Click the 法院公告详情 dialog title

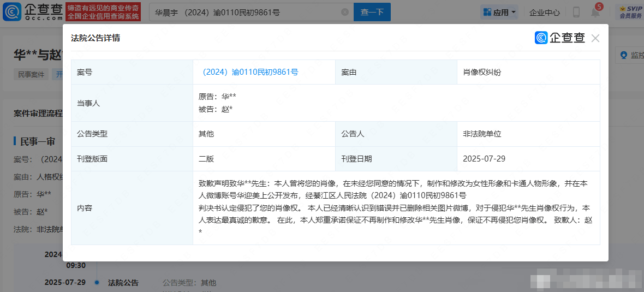(x=96, y=38)
